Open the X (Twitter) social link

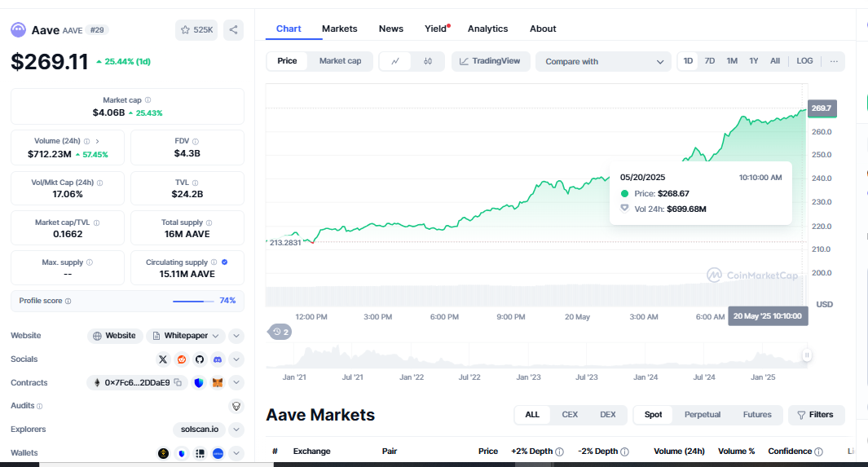[x=163, y=359]
